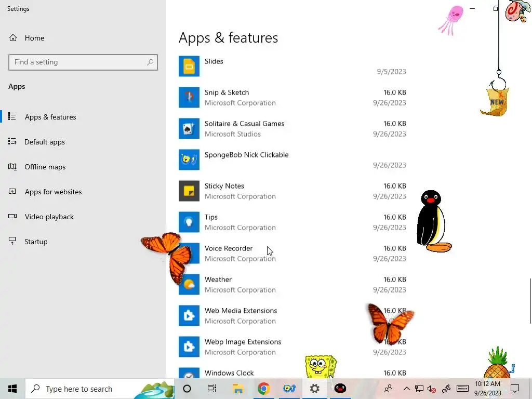Go to Apps & features section
532x399 pixels.
coord(83,117)
